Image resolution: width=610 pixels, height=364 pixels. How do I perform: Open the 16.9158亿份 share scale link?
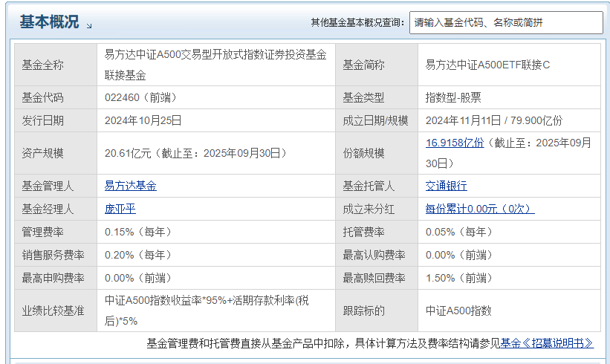455,143
